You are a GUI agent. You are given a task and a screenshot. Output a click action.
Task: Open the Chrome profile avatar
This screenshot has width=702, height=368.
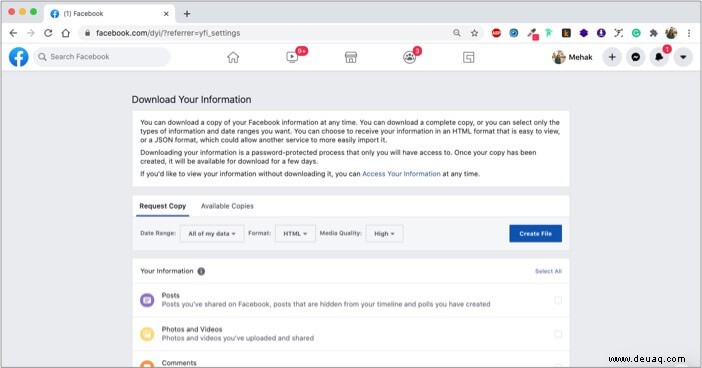671,33
